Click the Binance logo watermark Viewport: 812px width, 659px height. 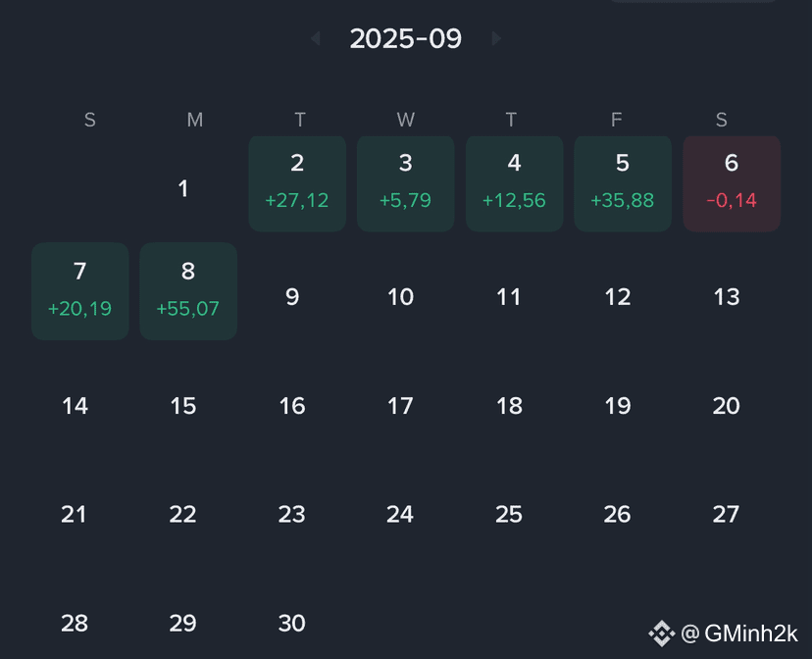coord(661,634)
